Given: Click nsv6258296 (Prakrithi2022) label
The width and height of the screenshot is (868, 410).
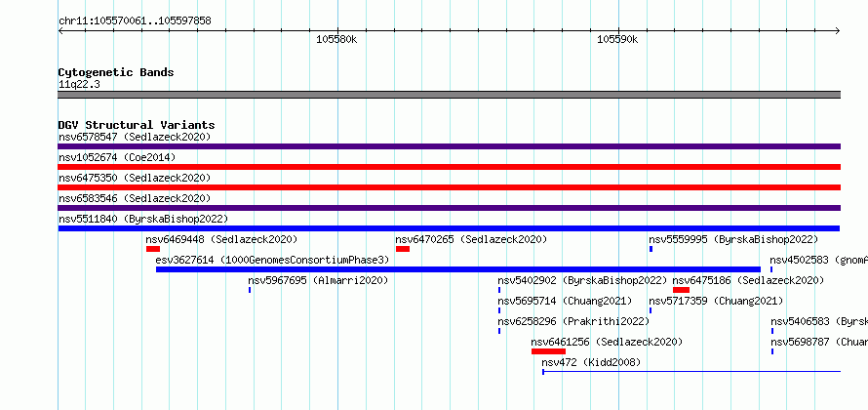Looking at the screenshot, I should coord(573,321).
